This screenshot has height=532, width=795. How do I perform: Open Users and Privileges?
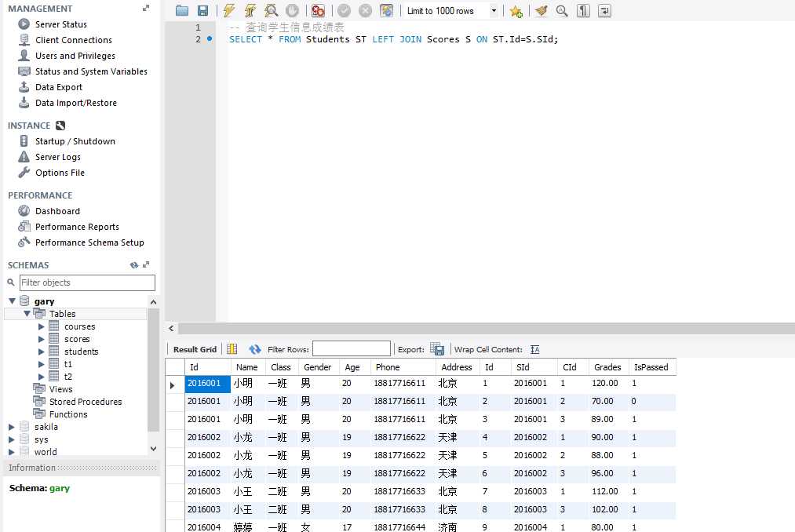(x=75, y=56)
